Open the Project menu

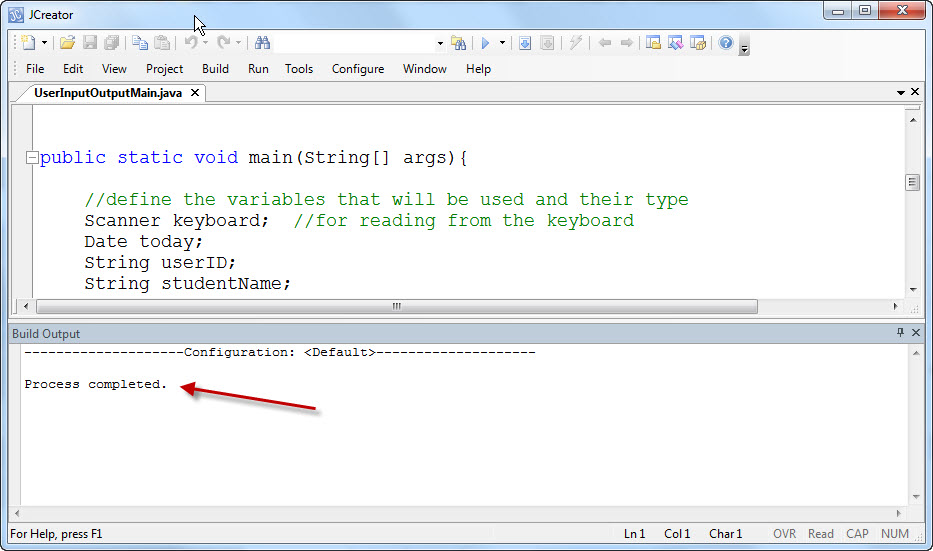165,69
